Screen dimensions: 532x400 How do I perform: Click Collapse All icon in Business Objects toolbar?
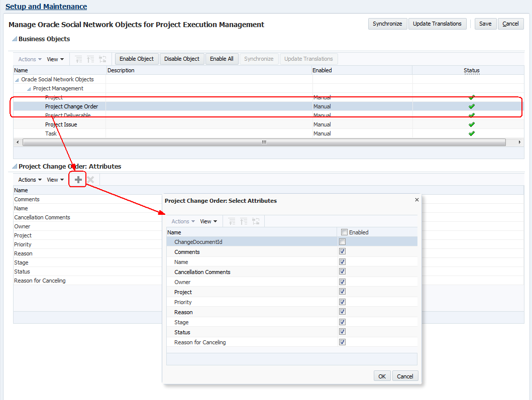(x=90, y=59)
